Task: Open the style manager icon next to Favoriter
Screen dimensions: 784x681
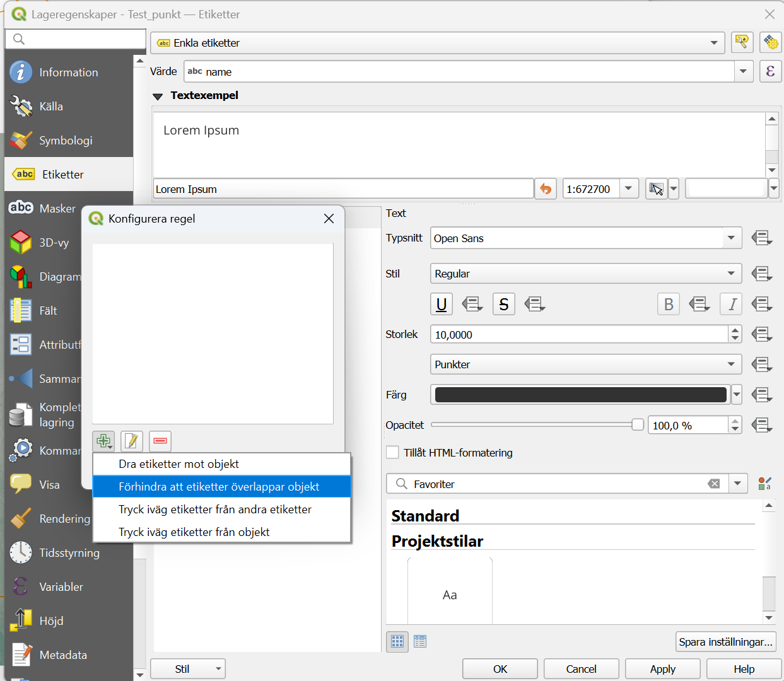Action: coord(764,484)
